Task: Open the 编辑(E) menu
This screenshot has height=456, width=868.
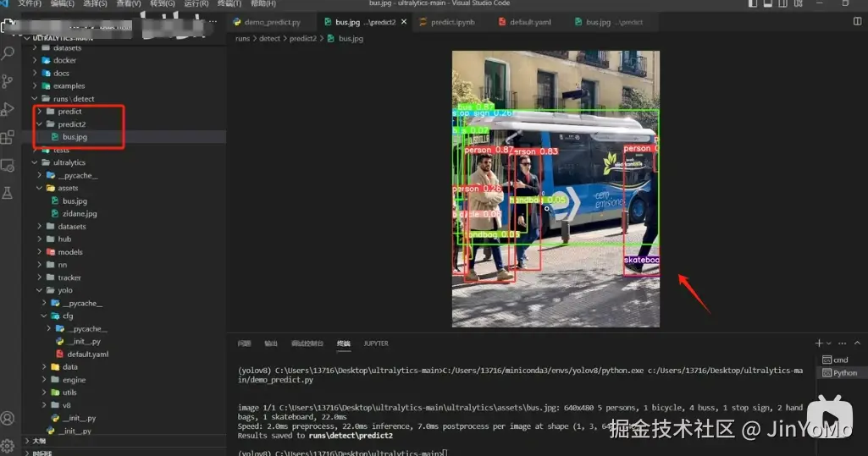Action: point(62,3)
